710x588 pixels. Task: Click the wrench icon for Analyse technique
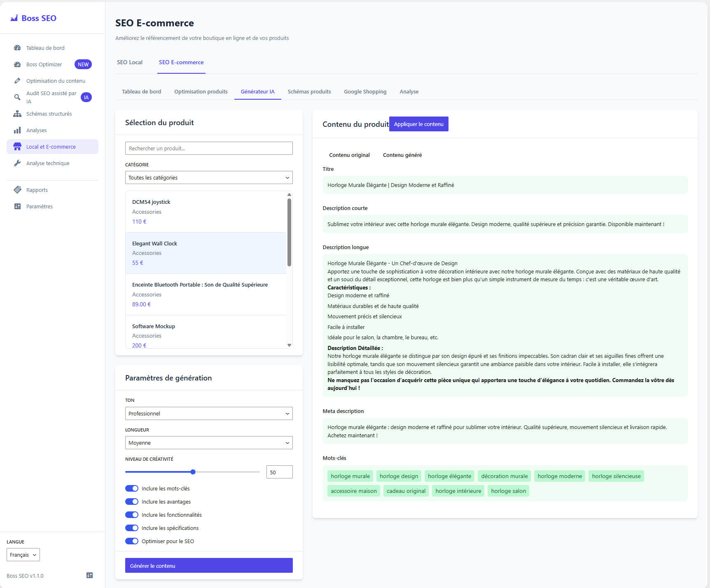[17, 163]
